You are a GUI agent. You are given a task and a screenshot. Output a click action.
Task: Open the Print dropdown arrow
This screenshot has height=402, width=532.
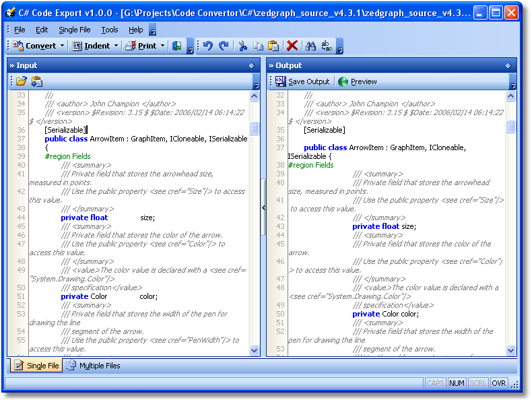click(162, 46)
